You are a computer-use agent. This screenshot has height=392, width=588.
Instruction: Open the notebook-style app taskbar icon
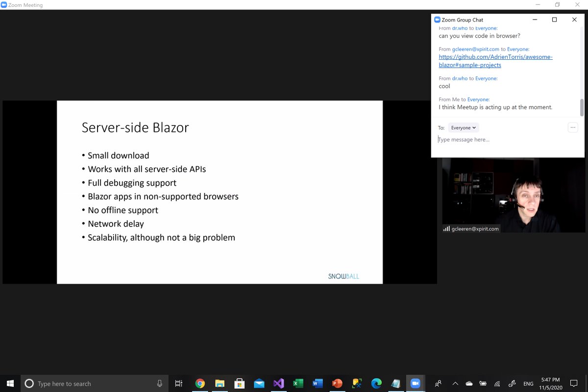(396, 384)
